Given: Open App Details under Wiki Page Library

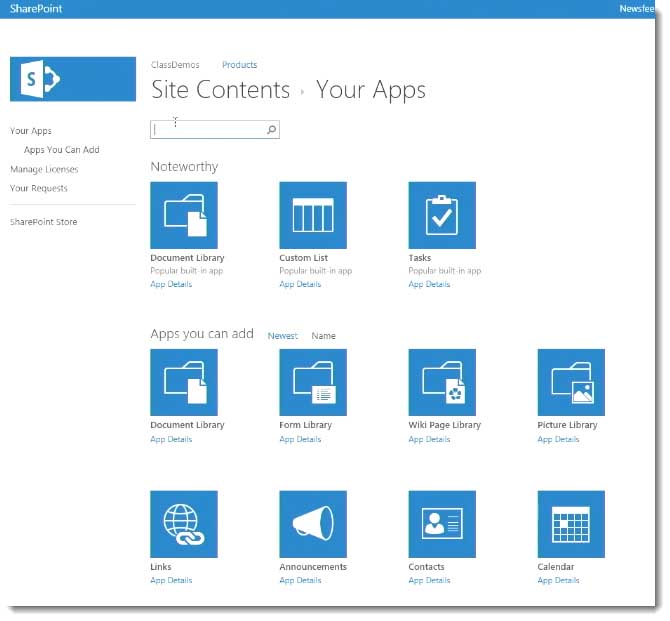Looking at the screenshot, I should [429, 439].
